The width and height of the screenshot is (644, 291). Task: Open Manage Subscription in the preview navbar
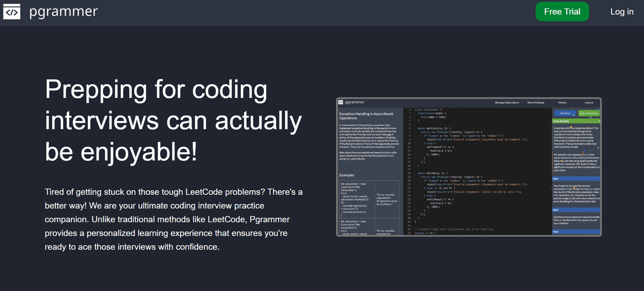[x=507, y=103]
